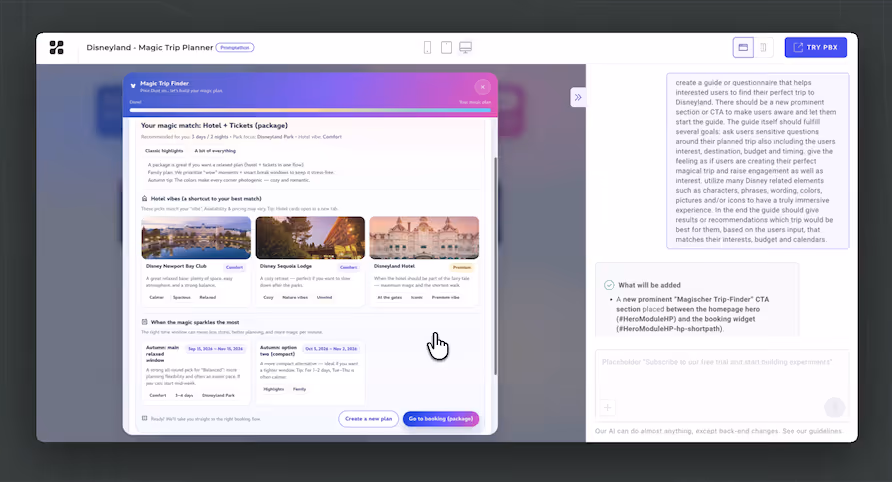Click the 'What will be added' heading
Viewport: 892px width, 482px height.
click(x=649, y=285)
